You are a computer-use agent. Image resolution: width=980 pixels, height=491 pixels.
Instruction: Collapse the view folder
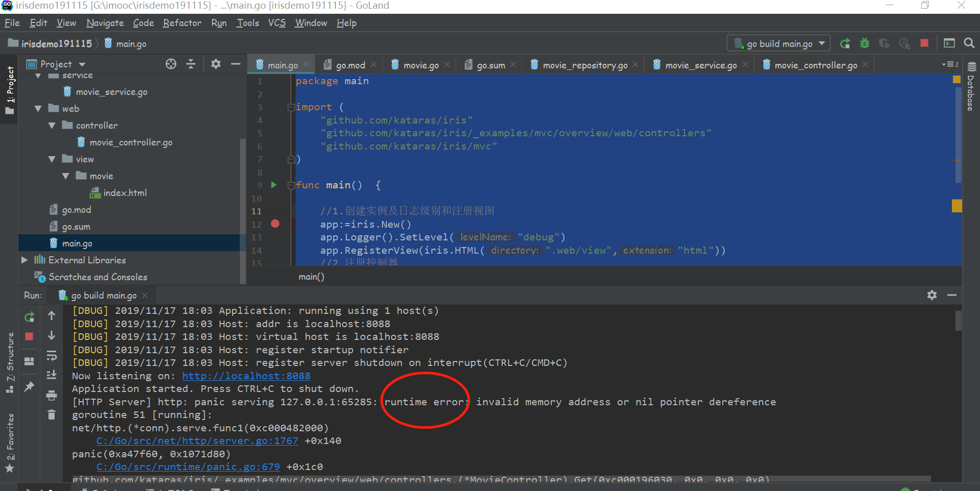[x=52, y=159]
